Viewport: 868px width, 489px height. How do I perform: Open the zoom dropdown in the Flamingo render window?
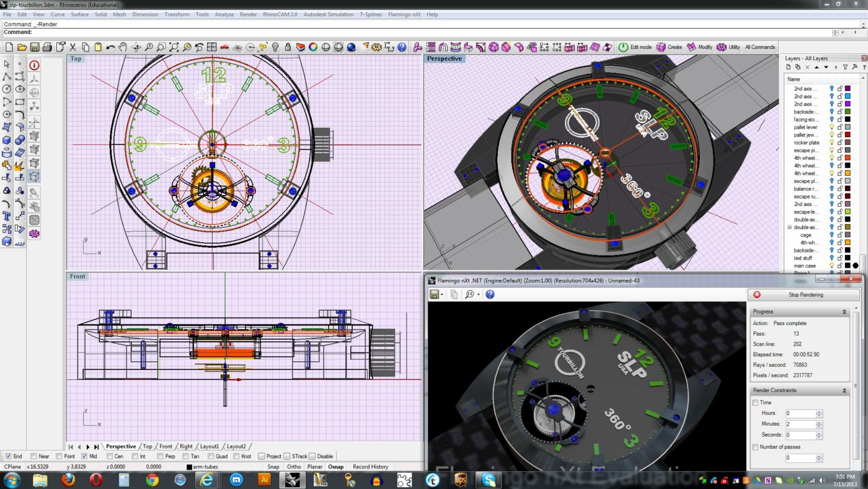point(478,294)
